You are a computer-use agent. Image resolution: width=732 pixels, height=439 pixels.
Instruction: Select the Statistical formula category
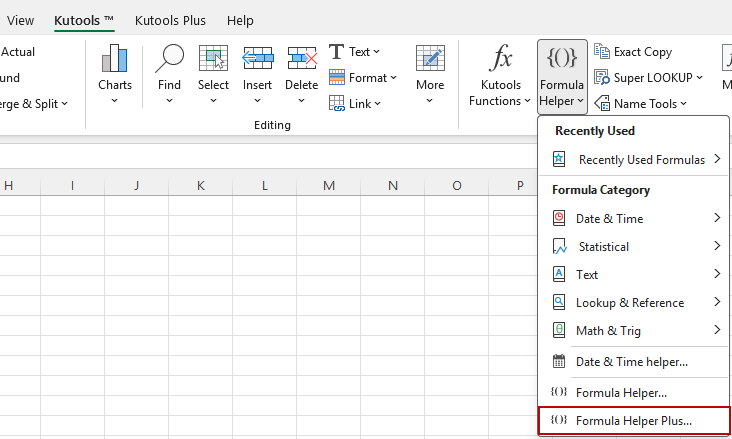point(633,246)
